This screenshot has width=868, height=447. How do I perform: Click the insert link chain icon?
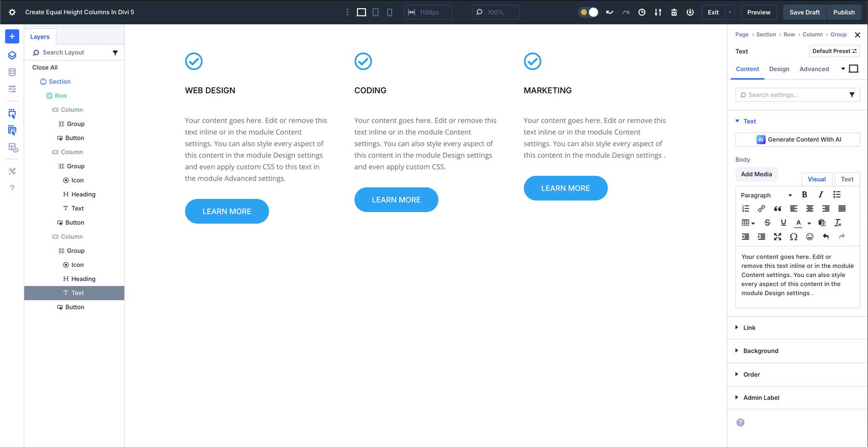[761, 209]
